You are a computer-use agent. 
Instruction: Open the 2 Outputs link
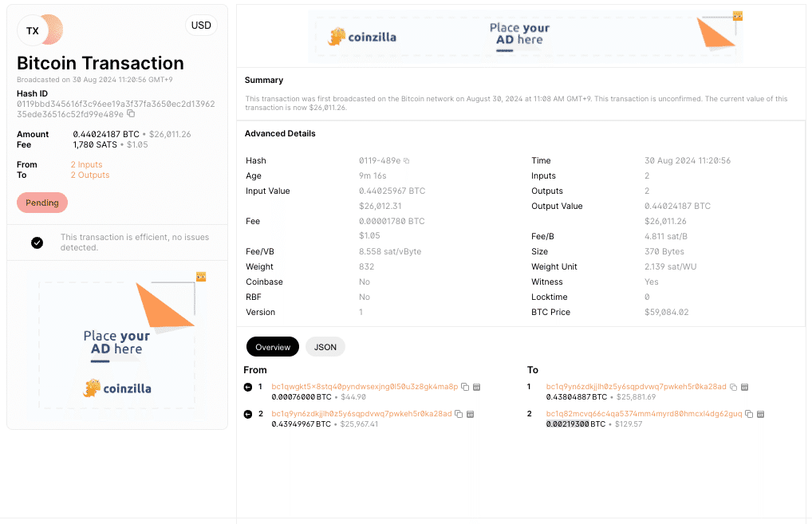point(90,175)
